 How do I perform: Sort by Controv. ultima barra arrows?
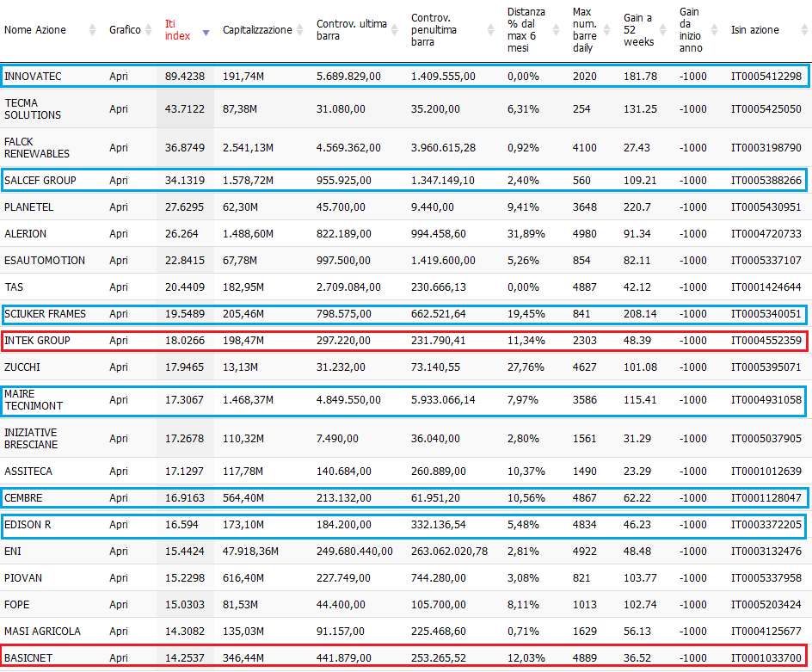(x=394, y=30)
